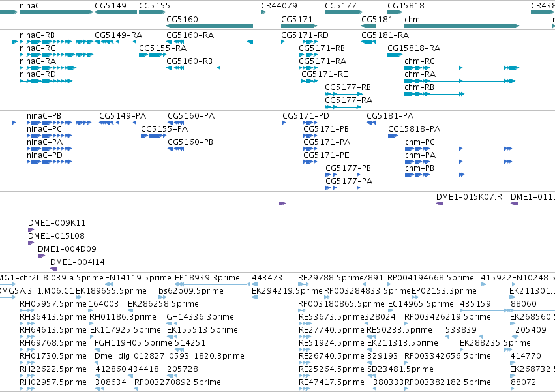Select the CG5160-PB protein feature
The height and width of the screenshot is (392, 555).
pos(176,149)
